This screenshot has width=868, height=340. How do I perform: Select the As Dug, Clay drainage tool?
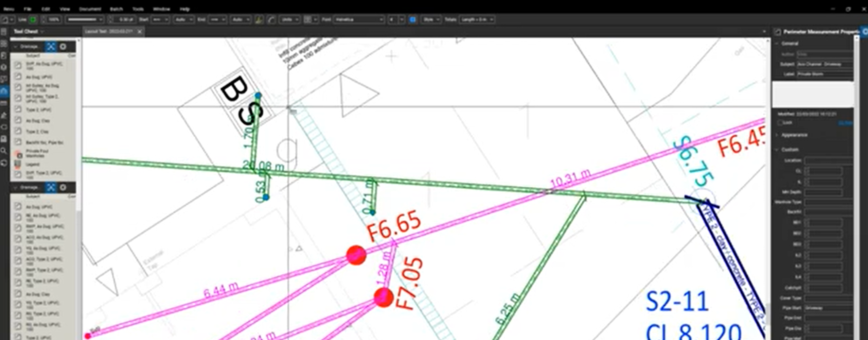[x=37, y=121]
